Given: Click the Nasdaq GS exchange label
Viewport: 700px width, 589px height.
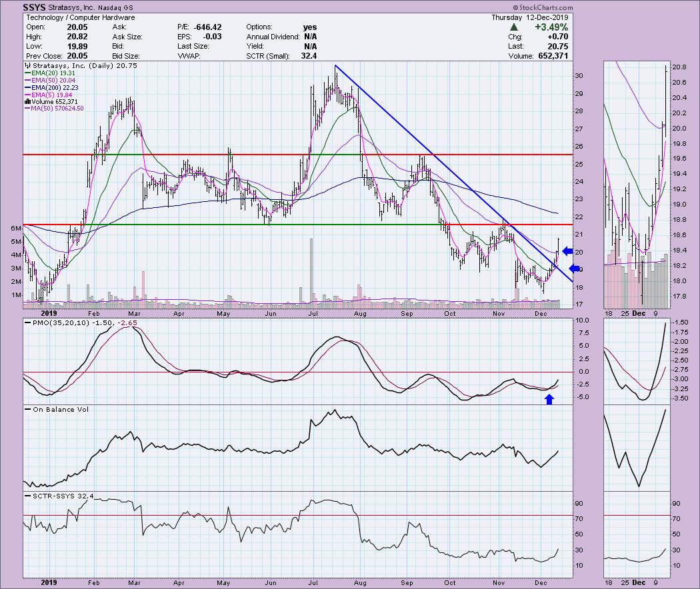Looking at the screenshot, I should point(117,7).
